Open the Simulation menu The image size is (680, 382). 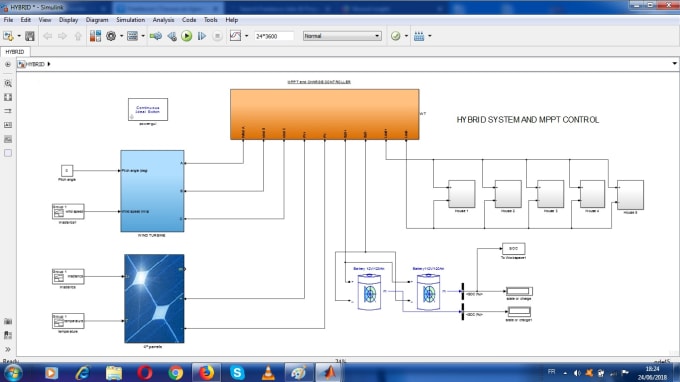pyautogui.click(x=131, y=20)
